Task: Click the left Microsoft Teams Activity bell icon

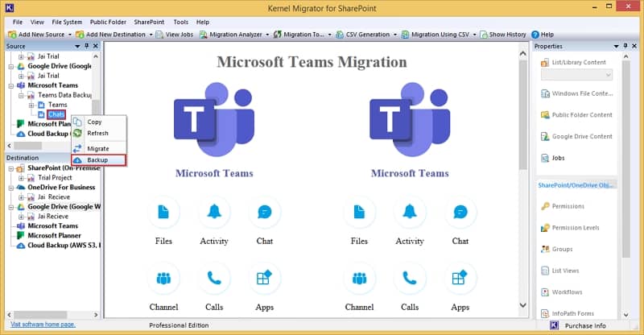Action: tap(214, 212)
